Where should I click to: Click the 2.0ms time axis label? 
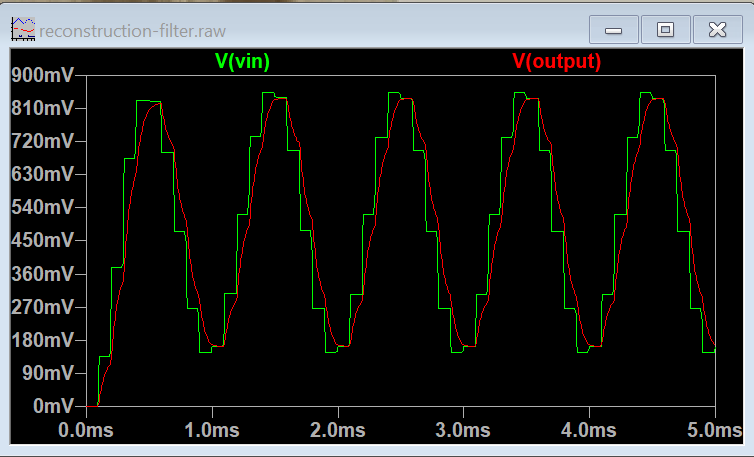pos(338,430)
